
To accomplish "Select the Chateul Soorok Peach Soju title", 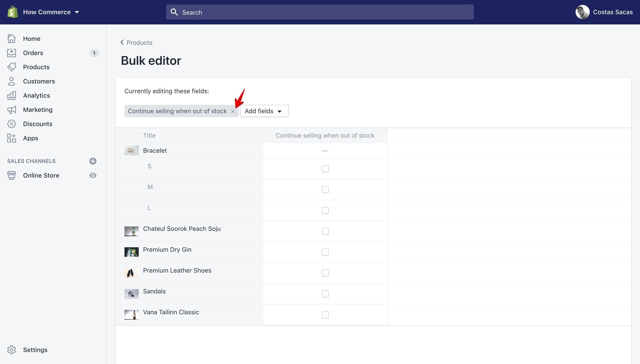I will (x=182, y=229).
